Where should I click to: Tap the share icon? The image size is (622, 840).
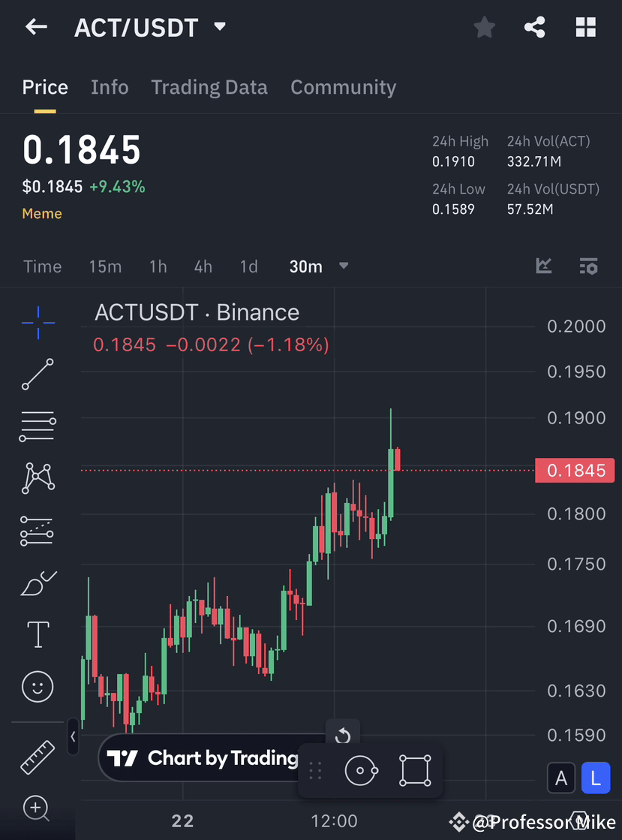point(534,27)
